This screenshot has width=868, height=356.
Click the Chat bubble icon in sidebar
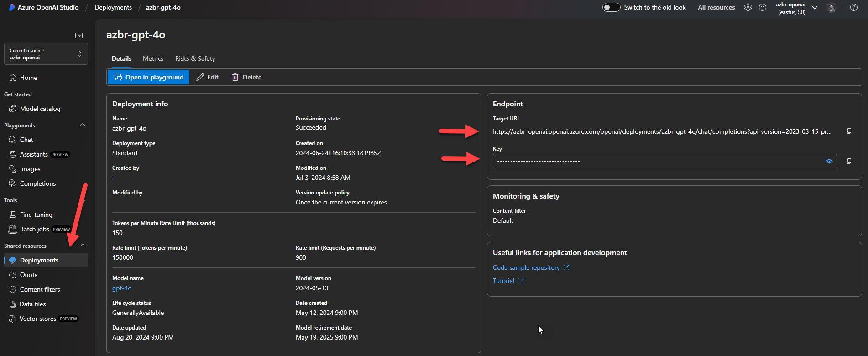tap(13, 140)
